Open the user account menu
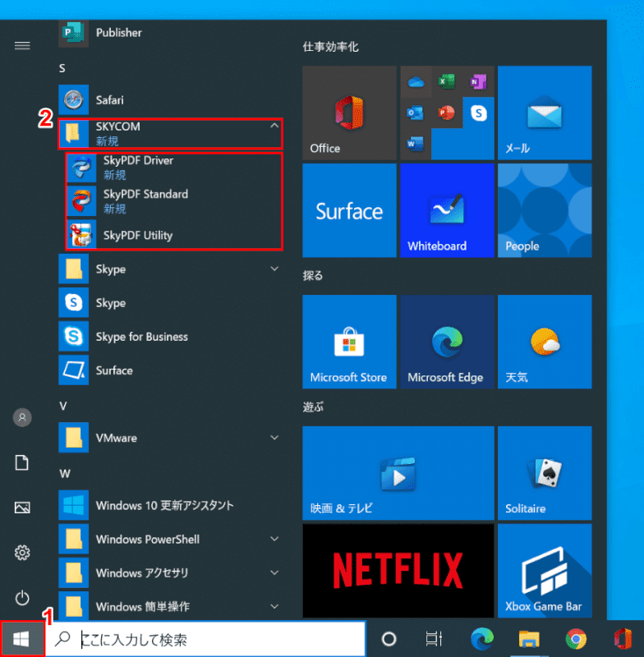 click(x=22, y=417)
